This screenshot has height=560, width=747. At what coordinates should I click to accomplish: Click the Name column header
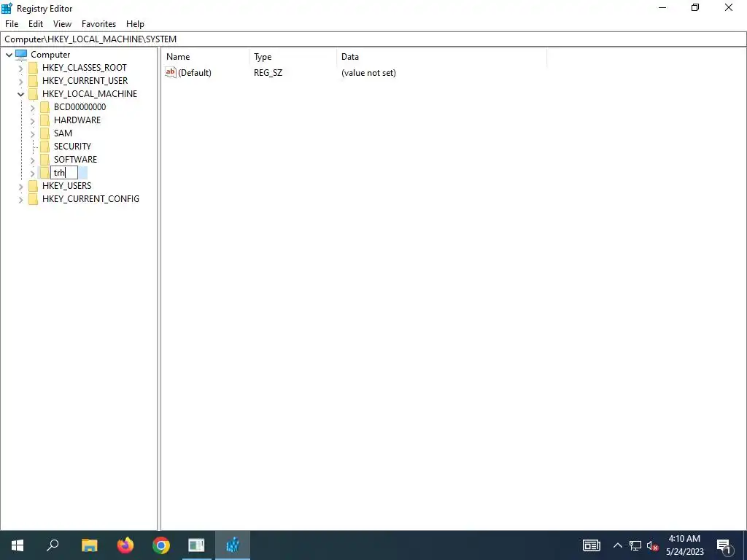[x=205, y=57]
